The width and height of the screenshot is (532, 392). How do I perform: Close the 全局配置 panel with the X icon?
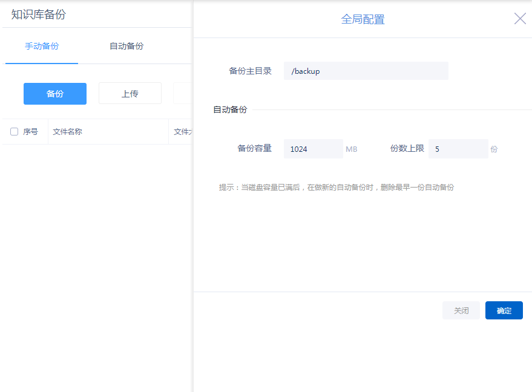coord(520,19)
